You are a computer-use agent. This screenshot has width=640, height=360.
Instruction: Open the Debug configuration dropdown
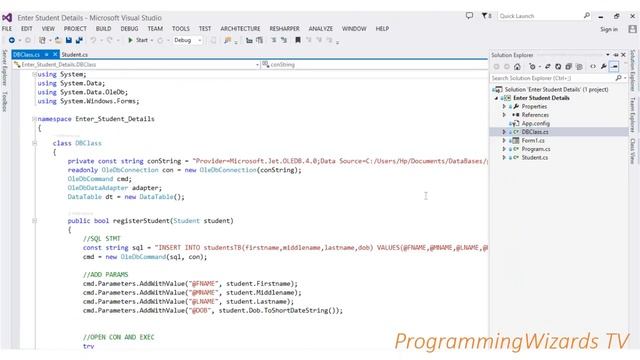tap(187, 40)
